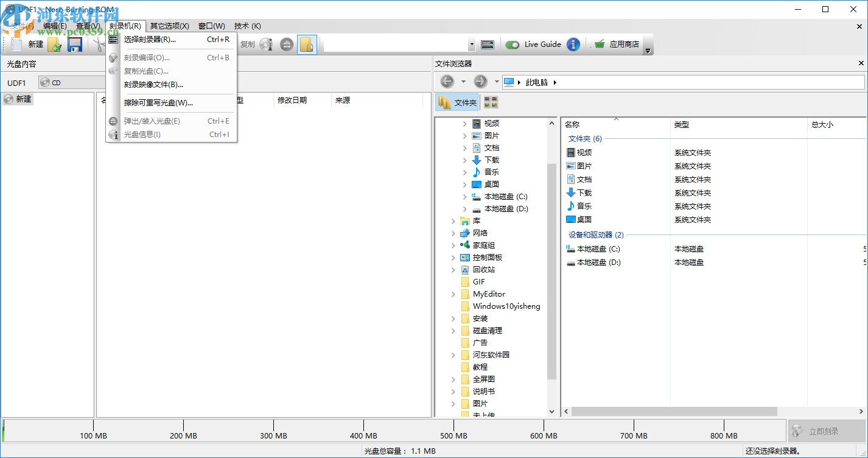Click the 文件夹 (6) group header
Image resolution: width=868 pixels, height=458 pixels.
point(585,139)
